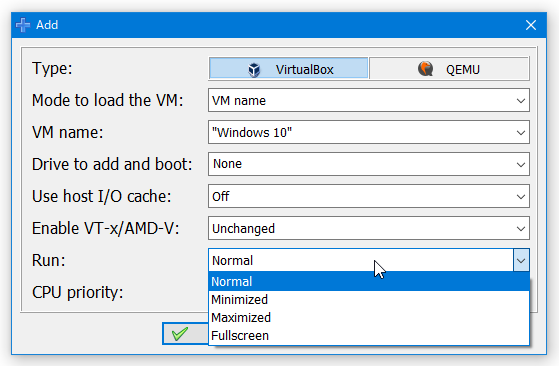Select the VirtualBox type button
The image size is (559, 366).
coord(288,68)
